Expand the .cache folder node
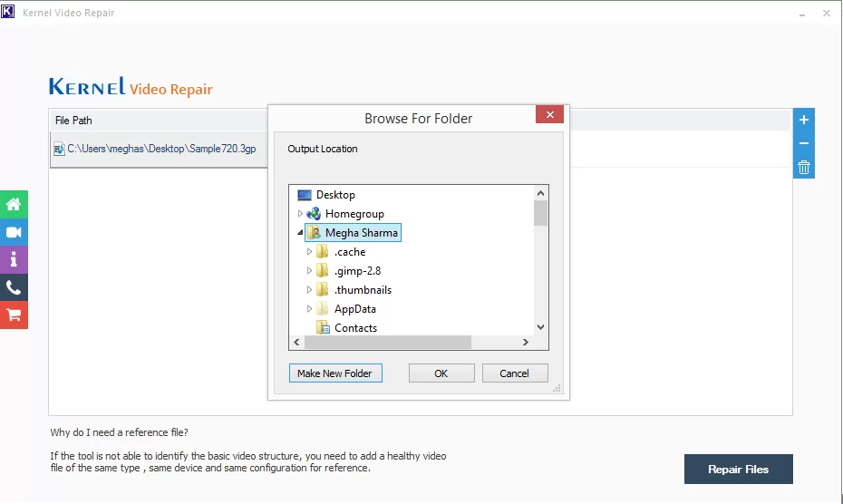This screenshot has height=504, width=843. point(309,251)
